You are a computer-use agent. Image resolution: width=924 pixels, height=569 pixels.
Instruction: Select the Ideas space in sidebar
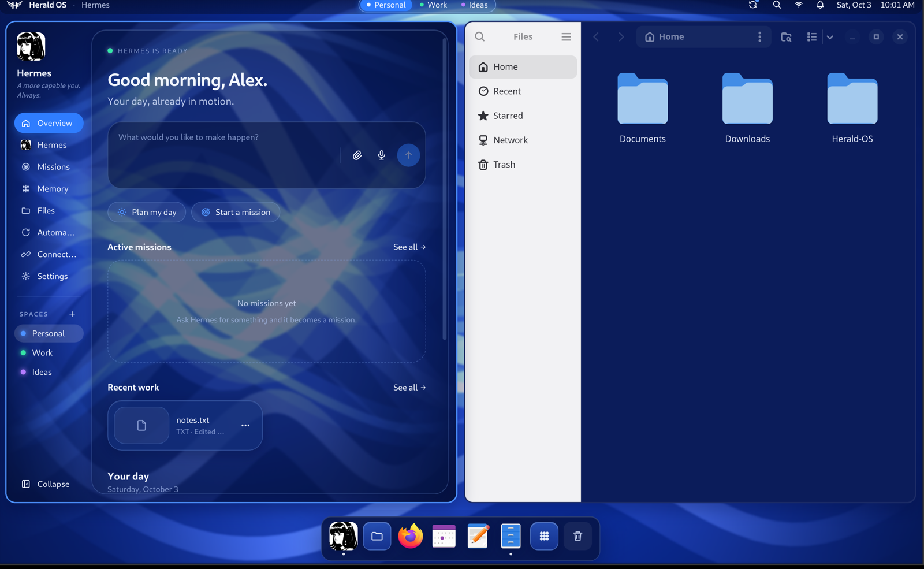click(49, 372)
